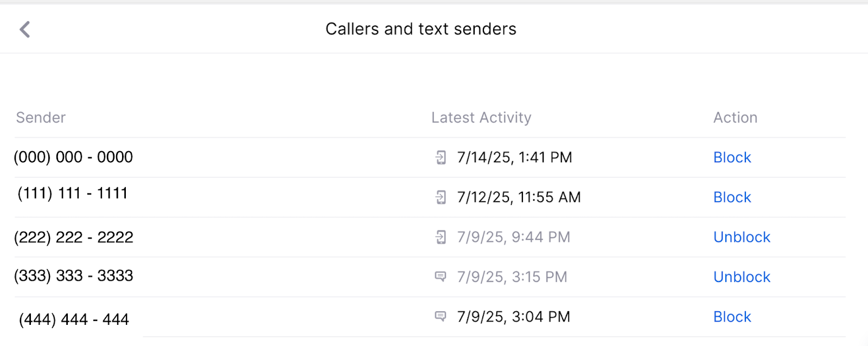This screenshot has width=868, height=346.
Task: Block the (000) 000 - 0000 sender
Action: pos(732,158)
